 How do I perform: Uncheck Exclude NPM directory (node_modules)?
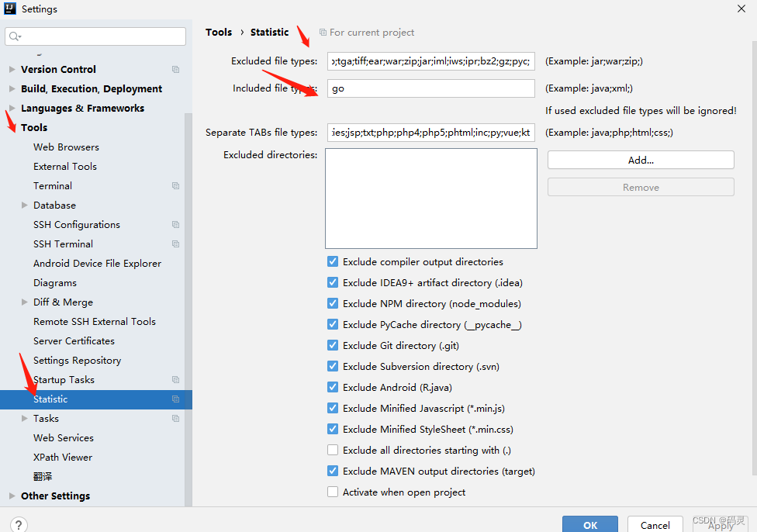[x=333, y=303]
